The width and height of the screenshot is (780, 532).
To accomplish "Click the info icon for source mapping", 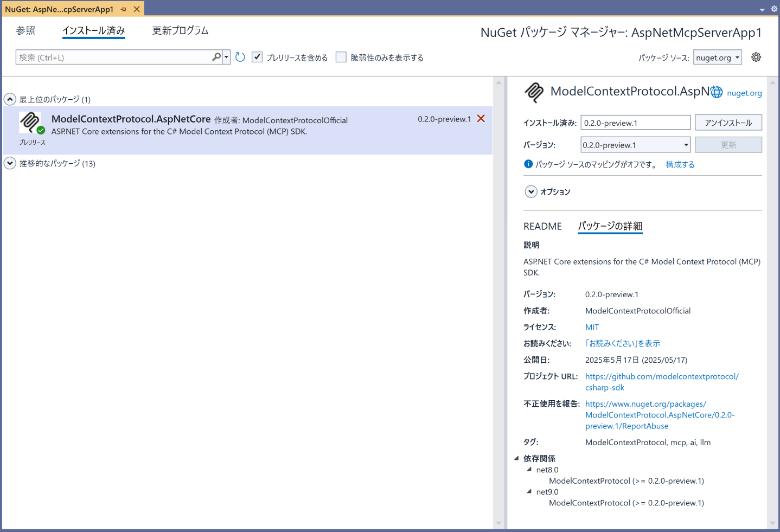I will point(528,164).
